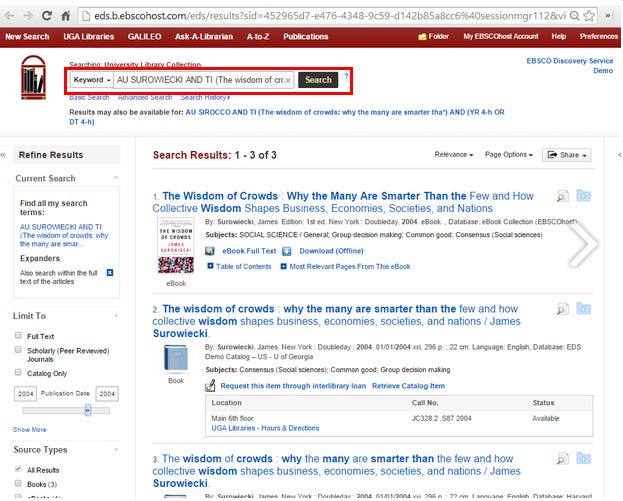Click the Publication Date slider track

pos(66,410)
